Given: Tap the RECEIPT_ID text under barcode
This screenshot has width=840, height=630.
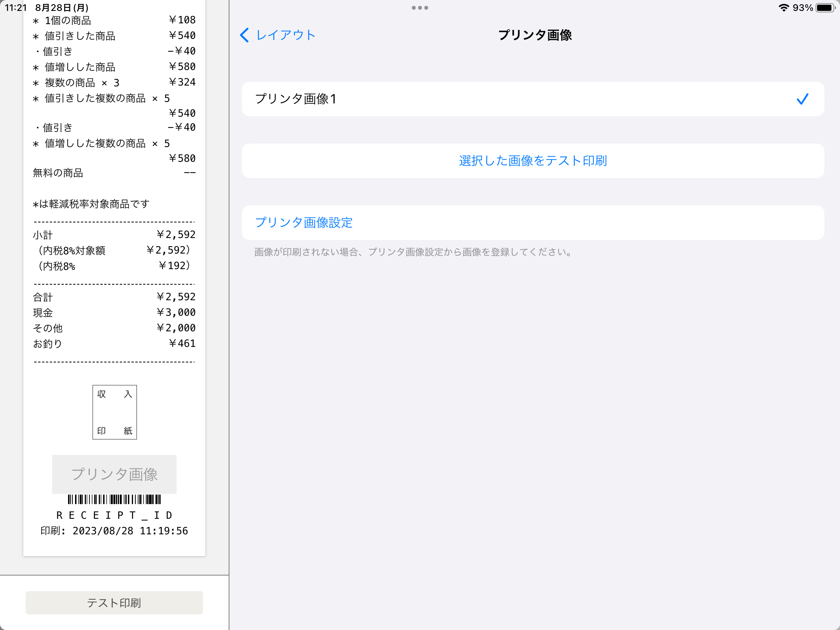Looking at the screenshot, I should 114,516.
